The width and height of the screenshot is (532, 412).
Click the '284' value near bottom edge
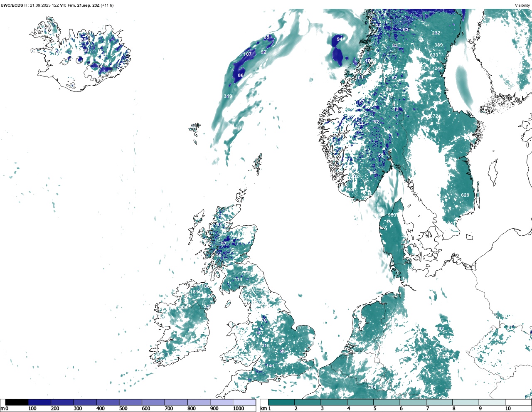372,387
